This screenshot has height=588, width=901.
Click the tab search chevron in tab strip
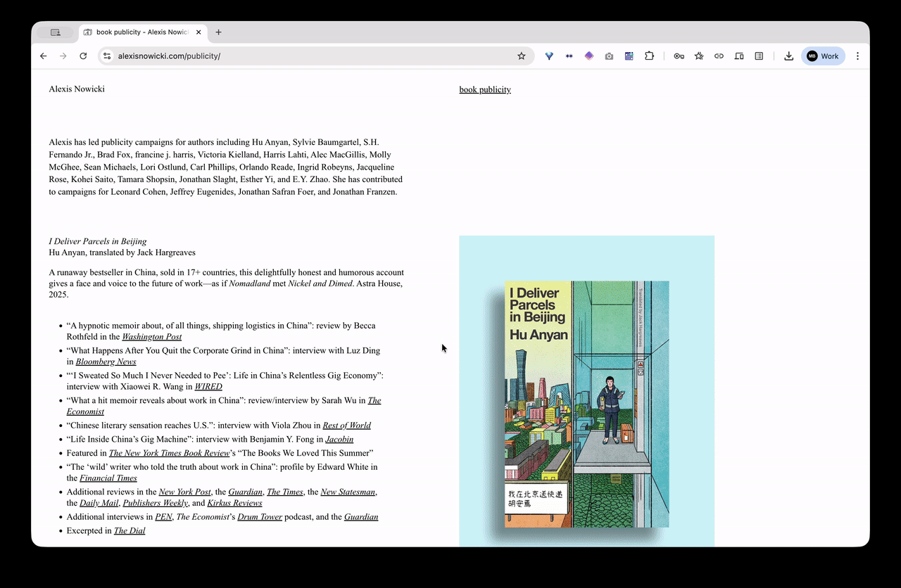(56, 32)
